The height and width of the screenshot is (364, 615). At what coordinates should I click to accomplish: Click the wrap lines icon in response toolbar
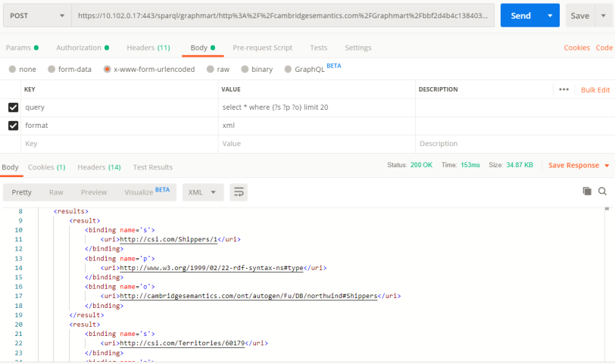[x=239, y=192]
